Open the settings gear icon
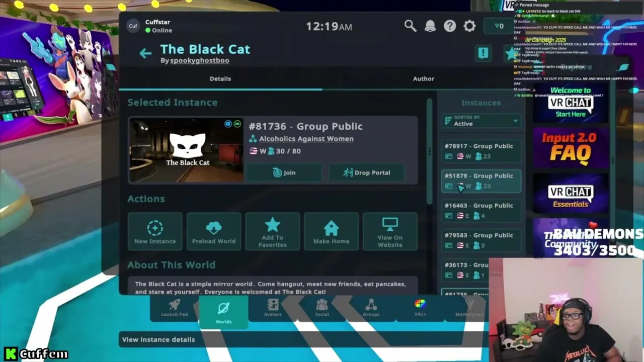The image size is (644, 362). (x=469, y=26)
